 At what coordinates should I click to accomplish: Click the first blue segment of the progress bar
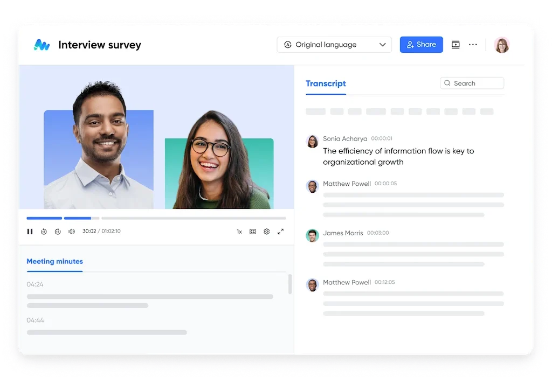pos(44,218)
